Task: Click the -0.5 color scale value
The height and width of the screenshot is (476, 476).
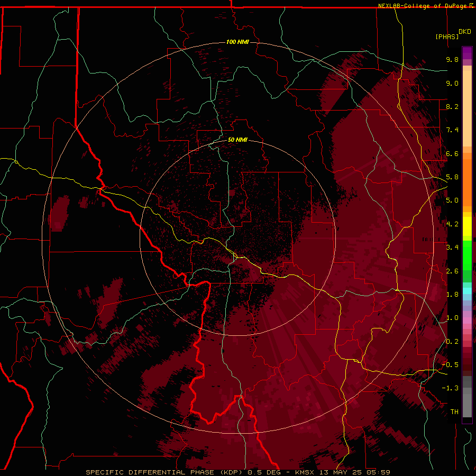Action: pyautogui.click(x=450, y=365)
